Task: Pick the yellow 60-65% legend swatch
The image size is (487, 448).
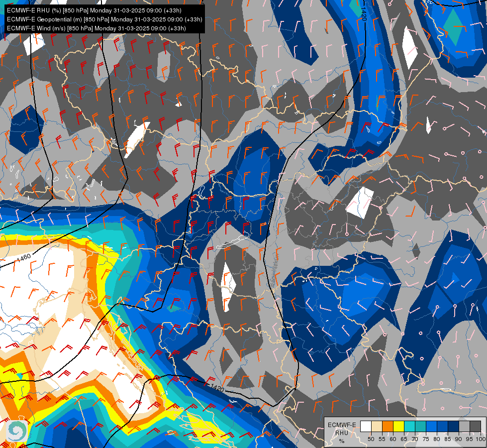Action: (x=399, y=426)
